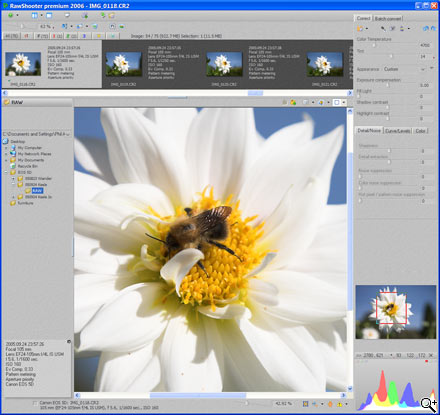Select the red priority 1 filter tab
The width and height of the screenshot is (440, 415).
click(x=57, y=36)
